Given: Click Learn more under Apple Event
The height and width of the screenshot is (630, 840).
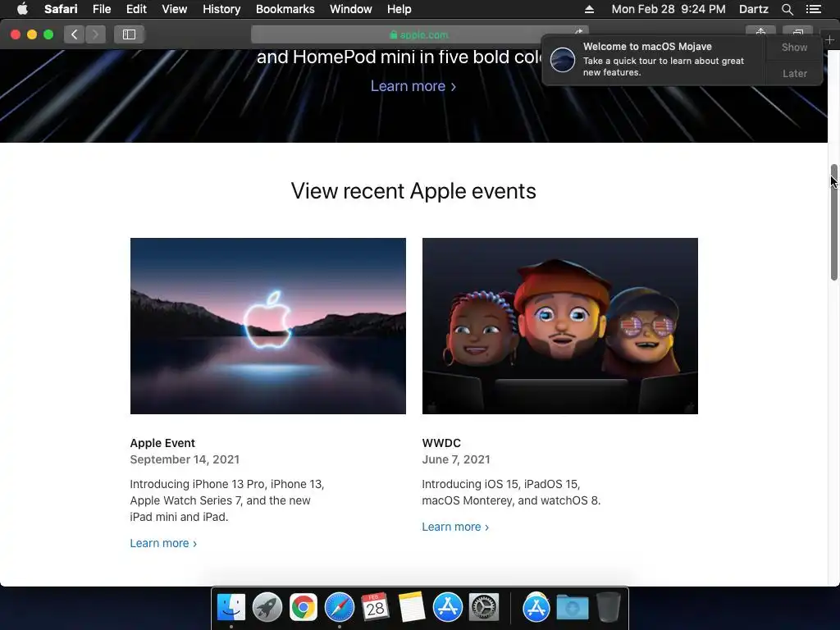Looking at the screenshot, I should click(x=163, y=543).
